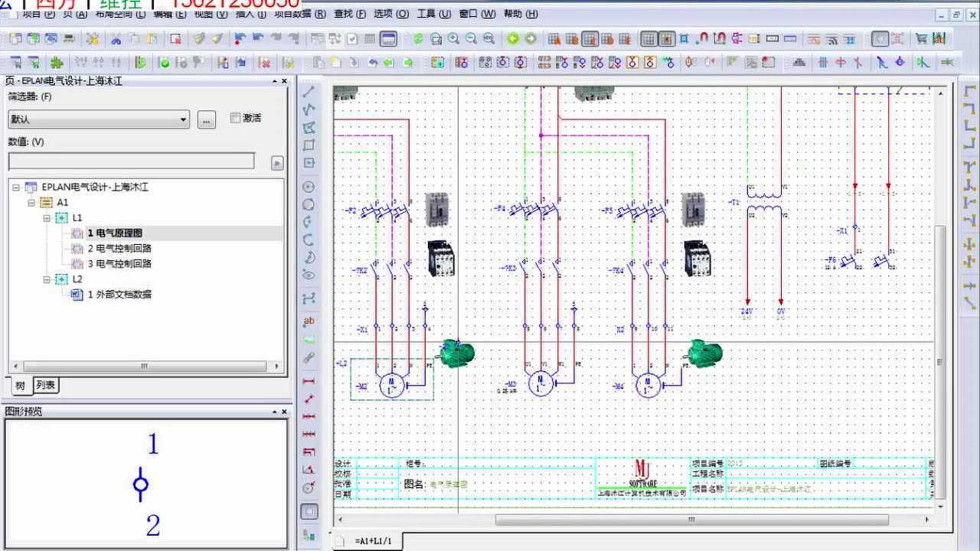Click the drawing area horizontal scrollbar

tap(691, 520)
